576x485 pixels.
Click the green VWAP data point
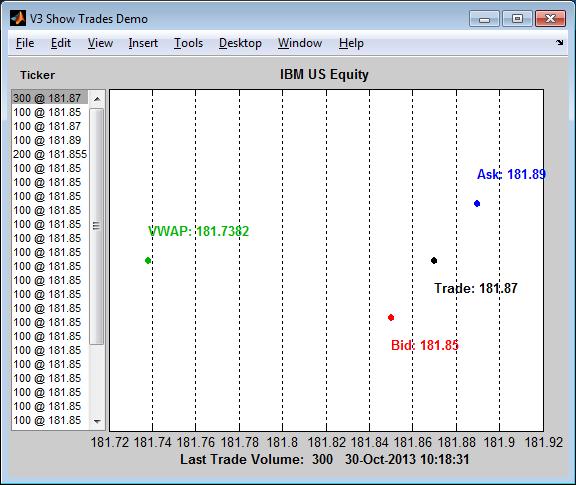tap(148, 261)
